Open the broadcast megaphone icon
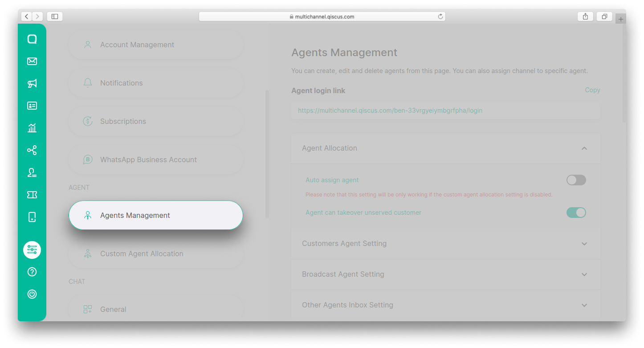644x348 pixels. point(32,84)
